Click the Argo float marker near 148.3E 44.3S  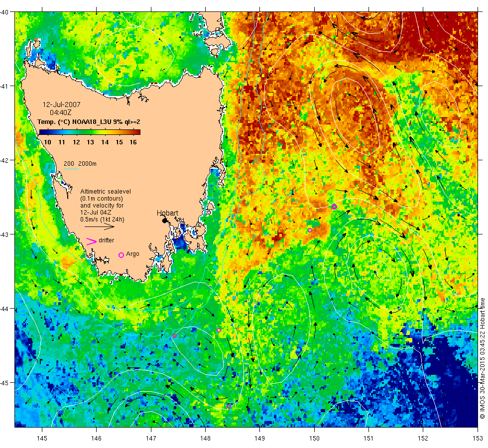(x=219, y=331)
